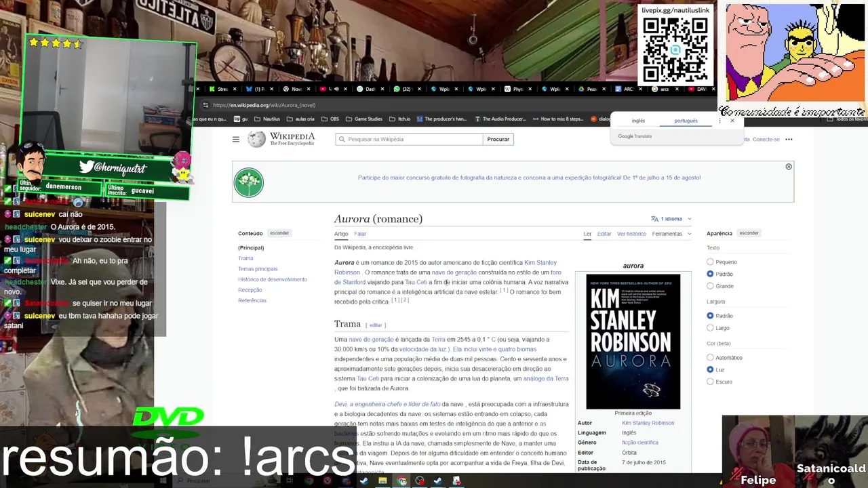This screenshot has height=488, width=868.
Task: Open the OBS bookmark folder
Action: point(330,119)
